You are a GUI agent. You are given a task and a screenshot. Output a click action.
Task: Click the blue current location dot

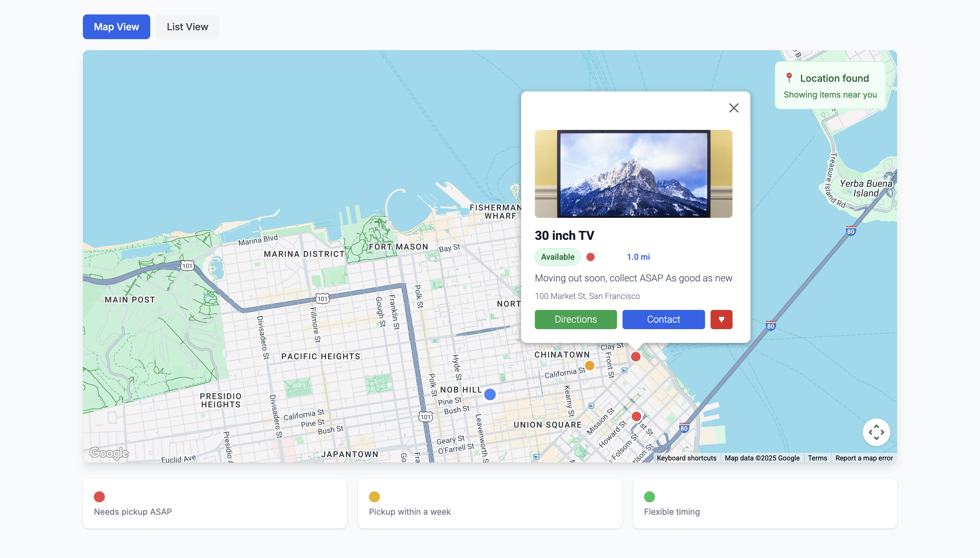[x=490, y=394]
